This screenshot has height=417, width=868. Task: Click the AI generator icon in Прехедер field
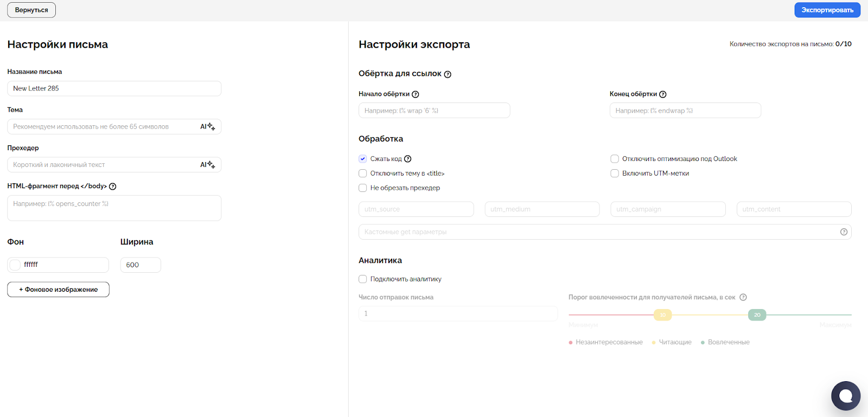click(208, 165)
